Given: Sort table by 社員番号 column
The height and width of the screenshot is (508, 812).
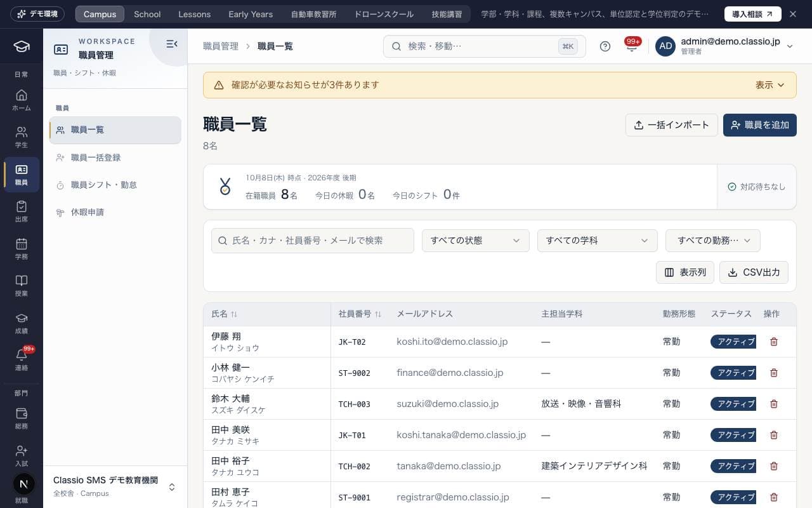Looking at the screenshot, I should click(360, 314).
